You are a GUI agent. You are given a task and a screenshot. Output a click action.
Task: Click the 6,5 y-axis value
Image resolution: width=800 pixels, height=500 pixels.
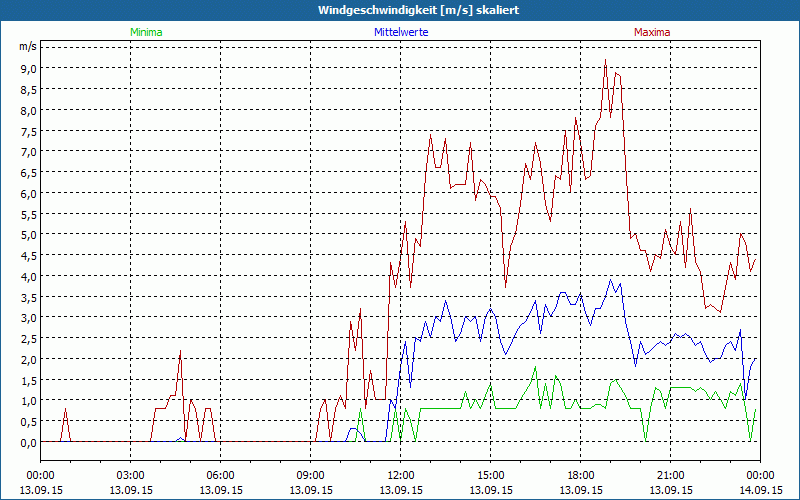pyautogui.click(x=29, y=172)
